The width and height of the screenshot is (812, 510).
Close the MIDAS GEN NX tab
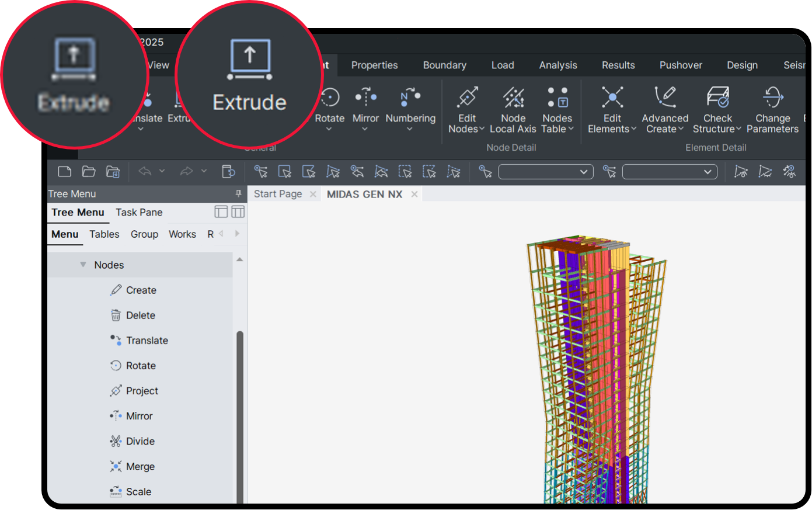pyautogui.click(x=414, y=194)
